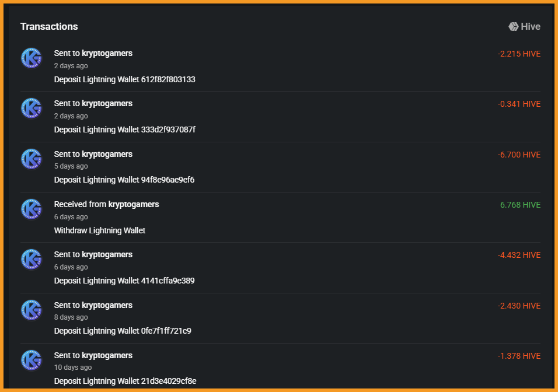Select memo Deposit Lightning Wallet 0fe7f1ff721c9
Viewport: 558px width, 392px height.
click(123, 331)
